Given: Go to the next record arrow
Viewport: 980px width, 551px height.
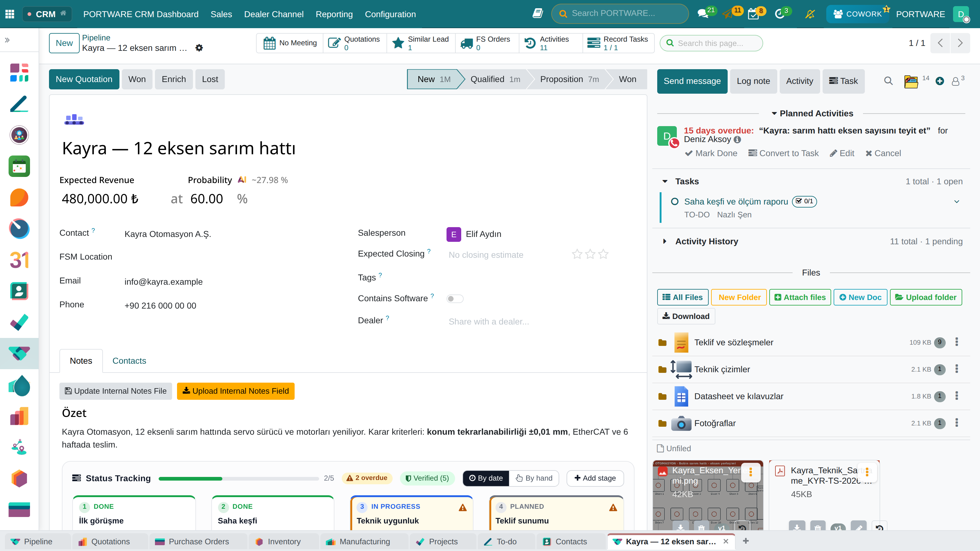Looking at the screenshot, I should coord(960,43).
